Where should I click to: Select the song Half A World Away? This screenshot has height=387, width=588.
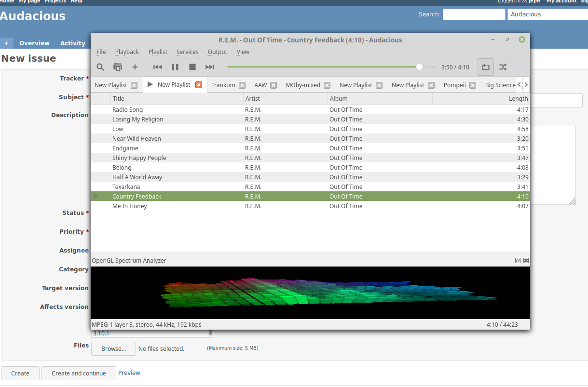(x=310, y=177)
